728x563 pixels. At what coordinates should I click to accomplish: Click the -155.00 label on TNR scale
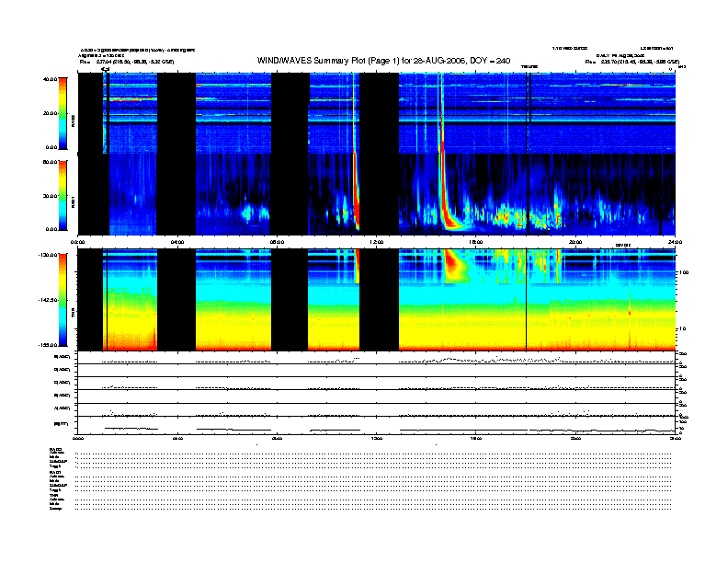coord(48,345)
